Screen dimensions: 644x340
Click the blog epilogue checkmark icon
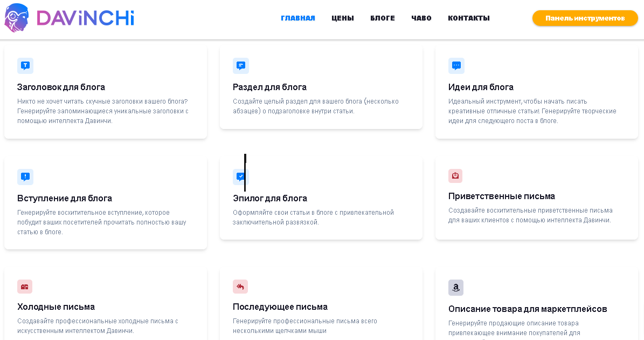pos(240,176)
